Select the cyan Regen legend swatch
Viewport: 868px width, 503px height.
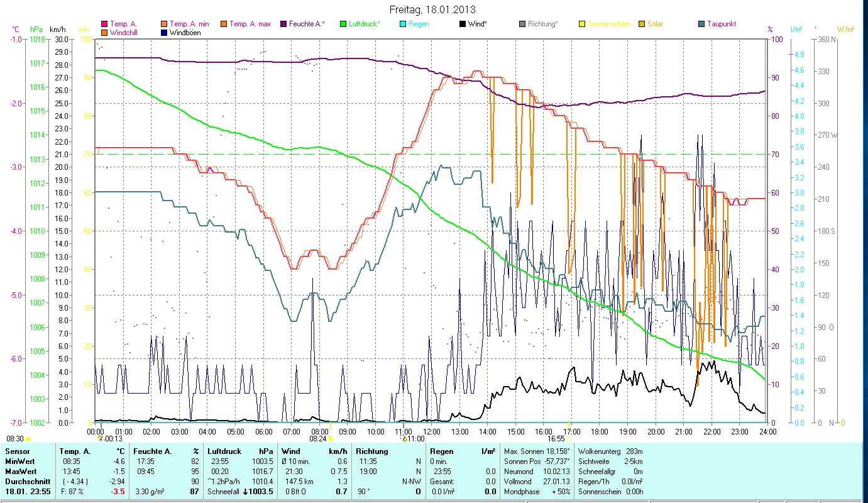point(403,24)
